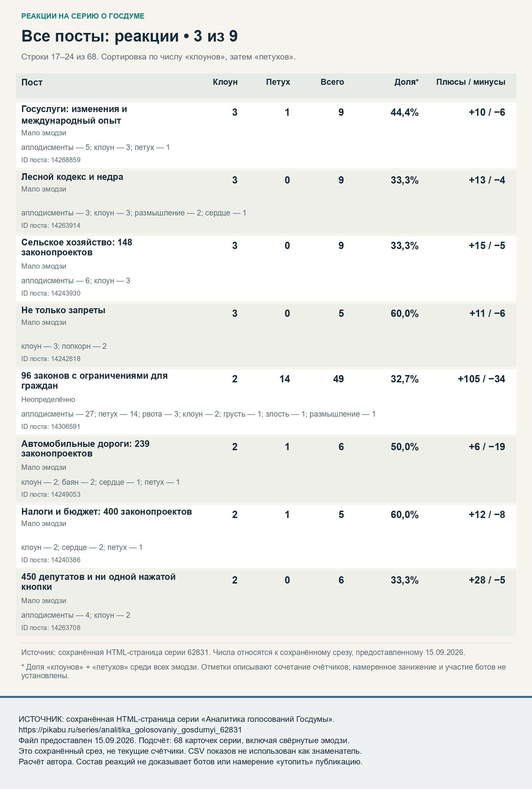Screen dimensions: 532x789
Task: Click the 44,4% share value
Action: click(x=404, y=112)
